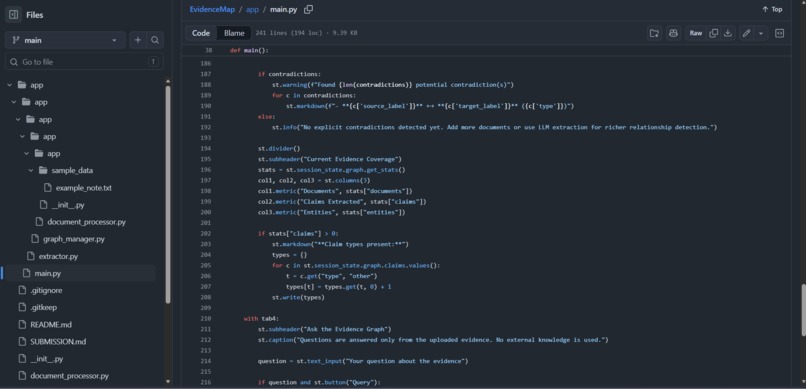Open SUBMISSION.md in the file tree

pos(59,342)
